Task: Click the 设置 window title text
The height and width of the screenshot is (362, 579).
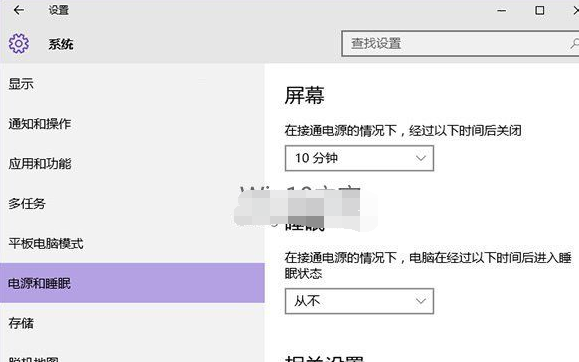Action: point(59,10)
